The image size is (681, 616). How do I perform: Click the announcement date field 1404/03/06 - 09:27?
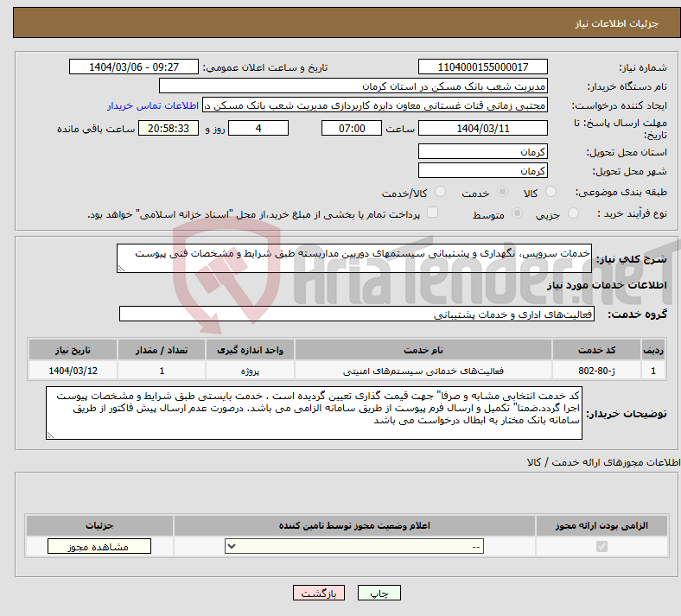(134, 67)
